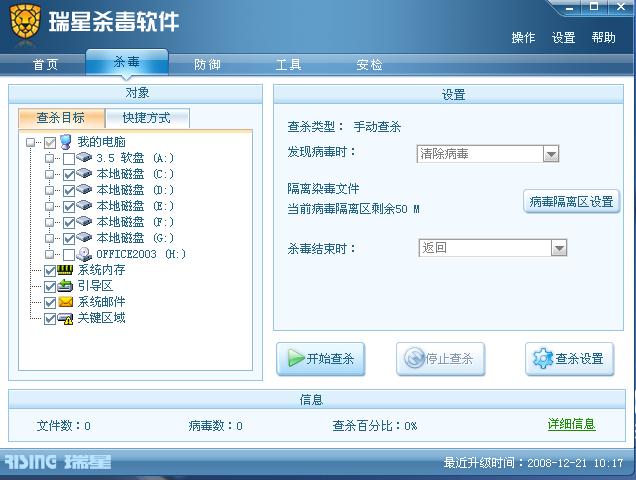Click the 病毒隔离区设置 button
The width and height of the screenshot is (636, 480).
tap(571, 201)
